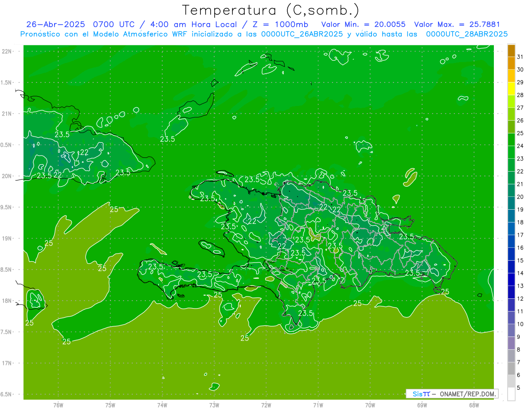Click the '8.5N' latitude axis label
This screenshot has height=411, width=532.
click(7, 270)
